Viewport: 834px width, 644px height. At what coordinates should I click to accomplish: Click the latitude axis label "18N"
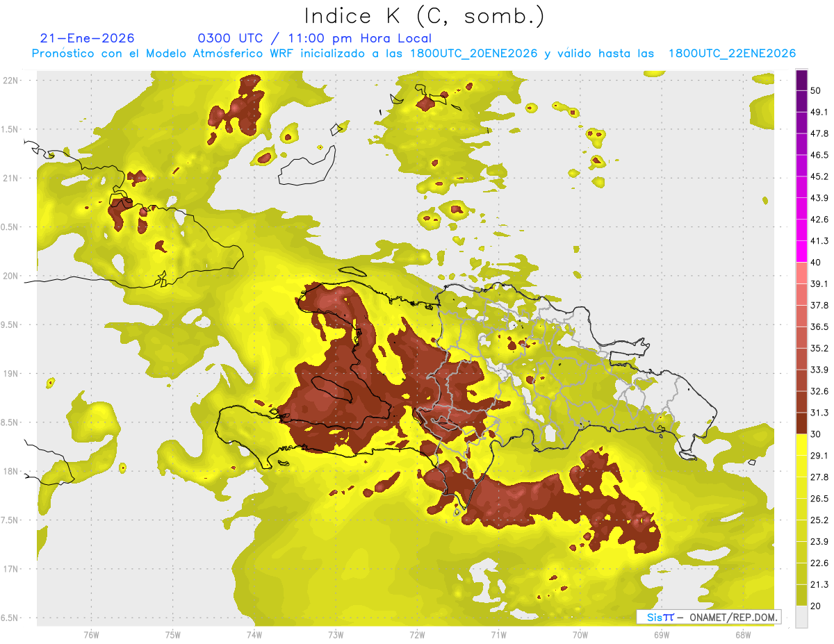[10, 471]
